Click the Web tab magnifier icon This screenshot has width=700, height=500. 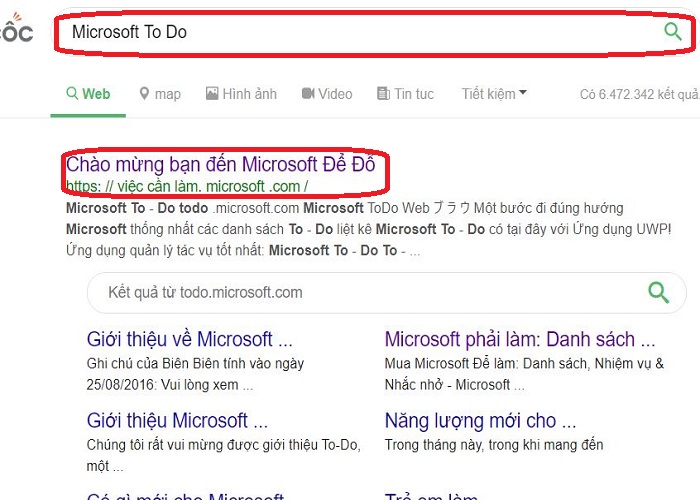click(72, 93)
